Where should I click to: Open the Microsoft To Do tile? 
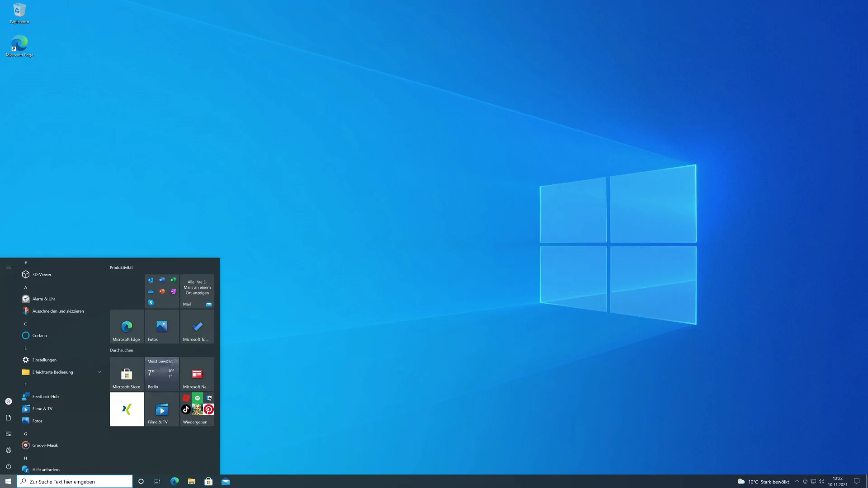pyautogui.click(x=197, y=327)
